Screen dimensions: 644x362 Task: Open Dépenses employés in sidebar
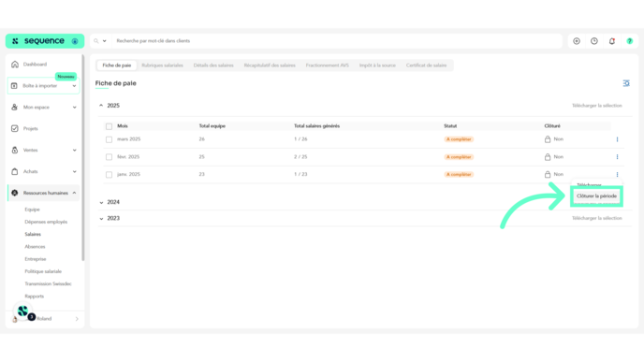pyautogui.click(x=46, y=222)
